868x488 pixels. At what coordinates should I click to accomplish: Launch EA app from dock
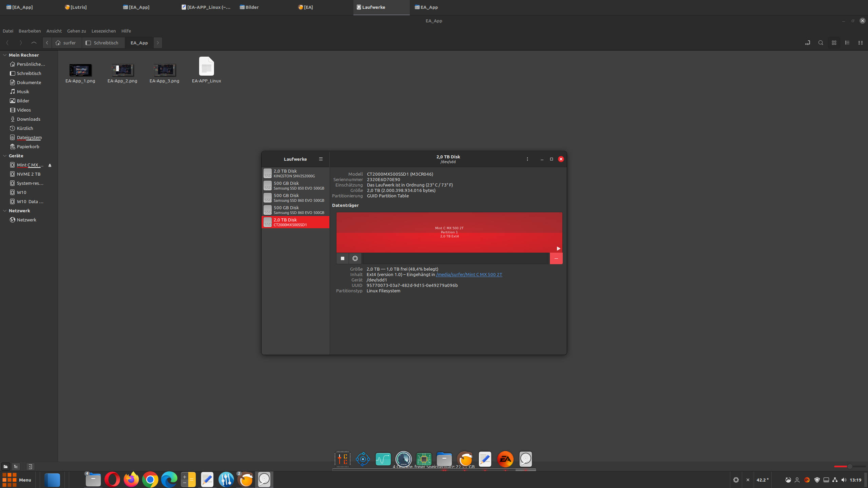[505, 459]
